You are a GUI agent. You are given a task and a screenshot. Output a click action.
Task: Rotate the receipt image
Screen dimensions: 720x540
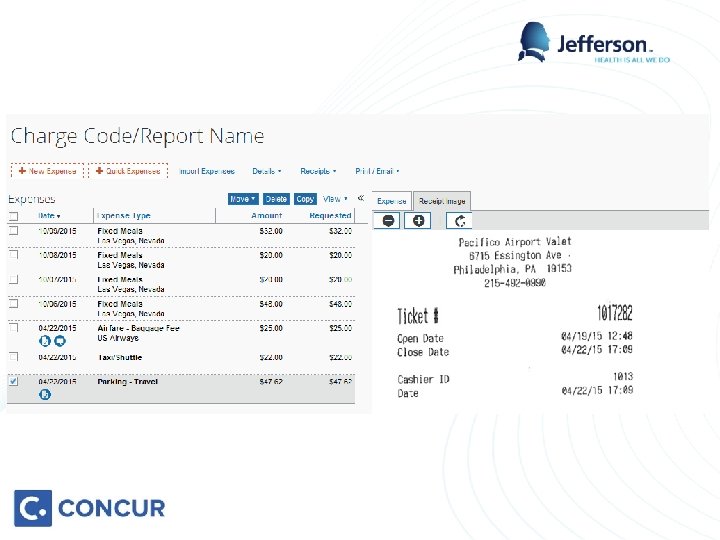(x=460, y=221)
